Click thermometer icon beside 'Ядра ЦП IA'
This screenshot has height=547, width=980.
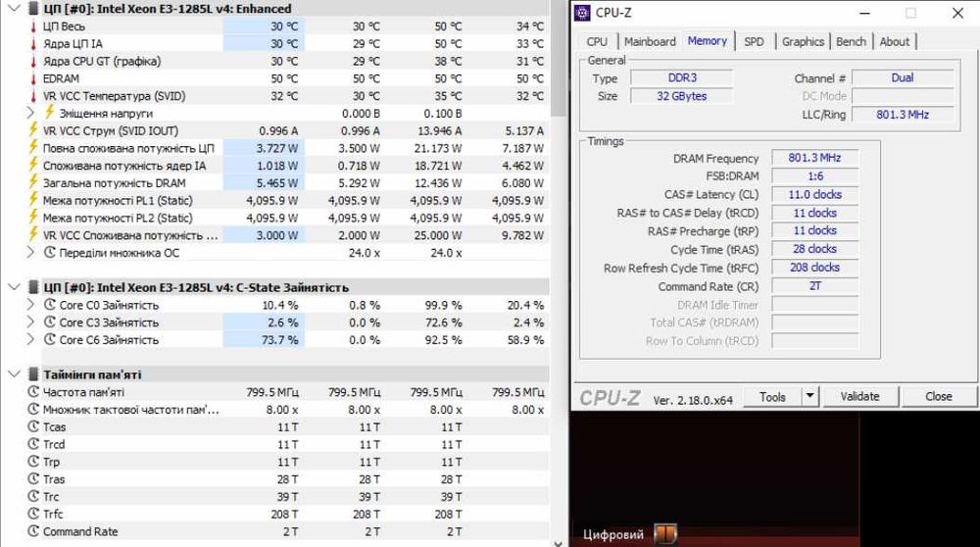coord(33,44)
